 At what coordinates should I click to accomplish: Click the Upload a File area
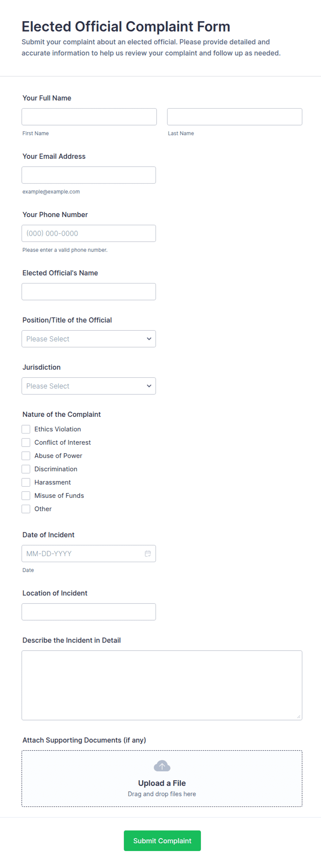coord(162,783)
